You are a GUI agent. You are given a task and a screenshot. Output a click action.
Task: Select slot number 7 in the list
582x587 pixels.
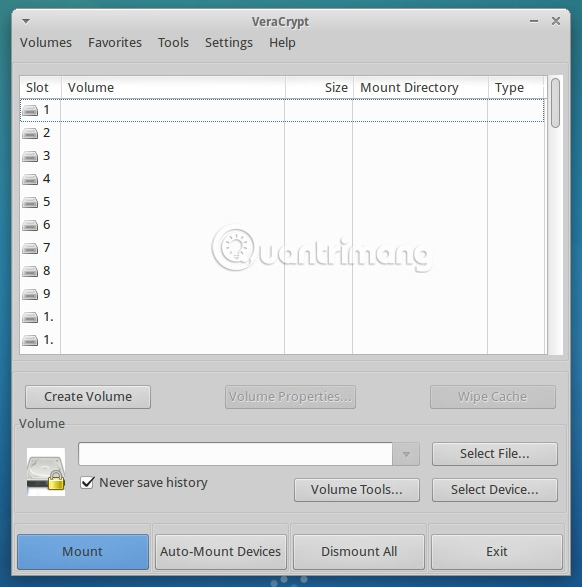(282, 248)
